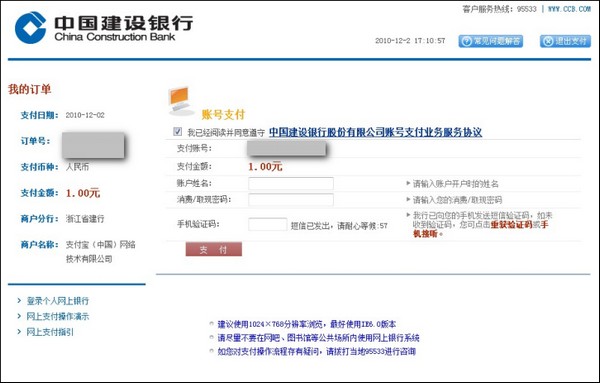600x383 pixels.
Task: Toggle the service agreement checkbox
Action: coord(178,132)
